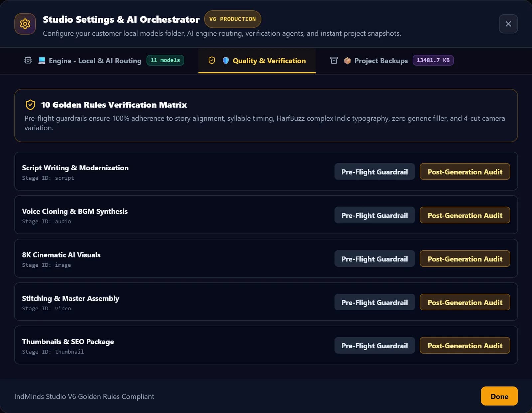Toggle Post-Generation Audit for Stitching & Master Assembly
Screen dimensions: 532x413
[x=465, y=302]
